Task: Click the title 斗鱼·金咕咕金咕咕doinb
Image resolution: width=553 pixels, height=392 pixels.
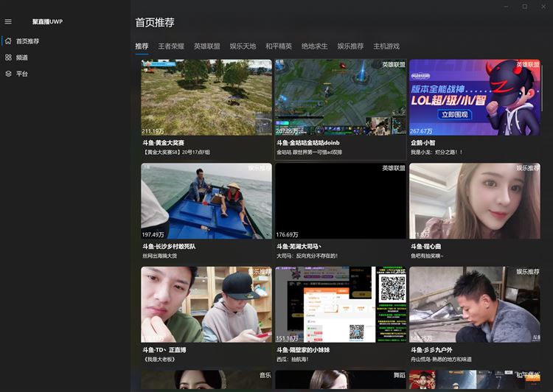Action: tap(308, 143)
